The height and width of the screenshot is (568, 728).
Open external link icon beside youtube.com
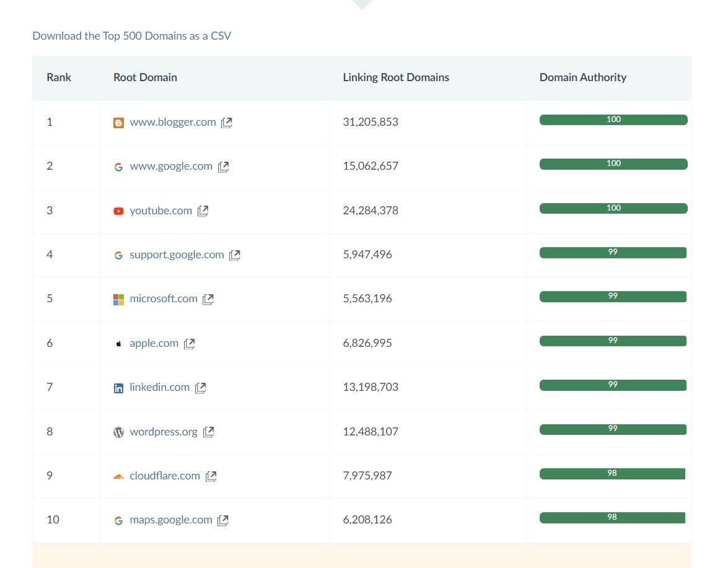[203, 211]
